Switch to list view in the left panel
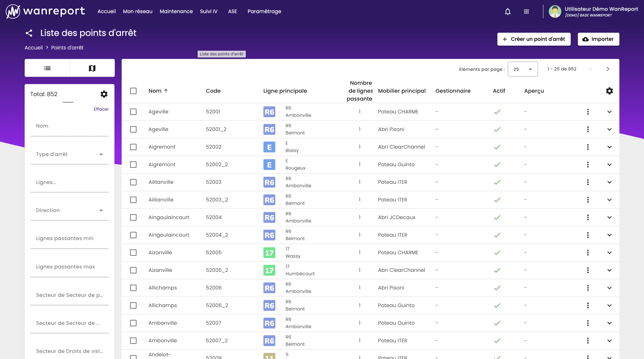 point(47,68)
